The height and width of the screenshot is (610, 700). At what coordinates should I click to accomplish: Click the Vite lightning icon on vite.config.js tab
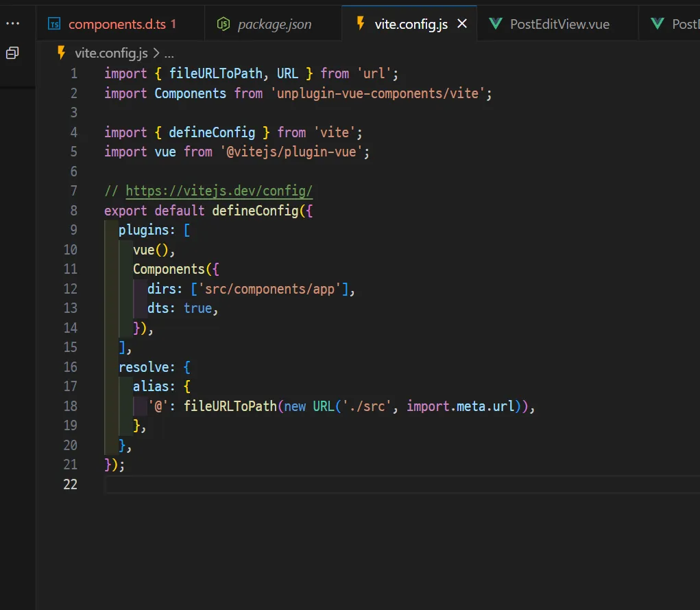tap(361, 23)
